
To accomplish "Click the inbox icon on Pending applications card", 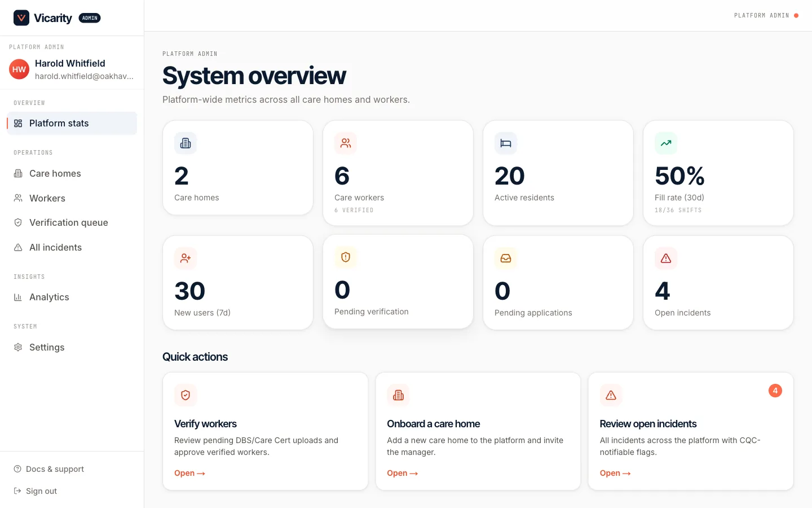I will (x=506, y=259).
